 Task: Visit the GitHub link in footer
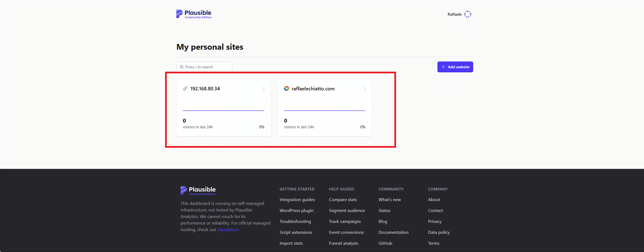385,243
